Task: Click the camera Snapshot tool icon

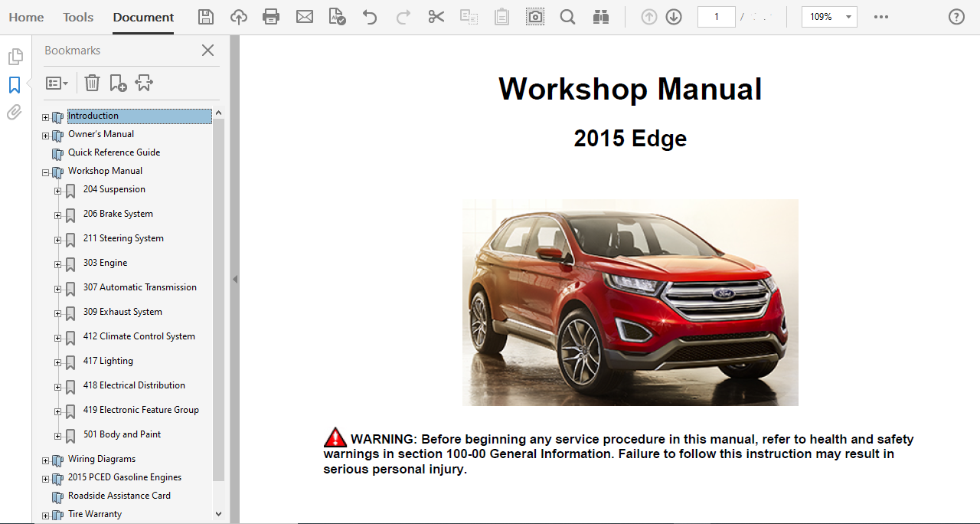Action: click(x=535, y=17)
